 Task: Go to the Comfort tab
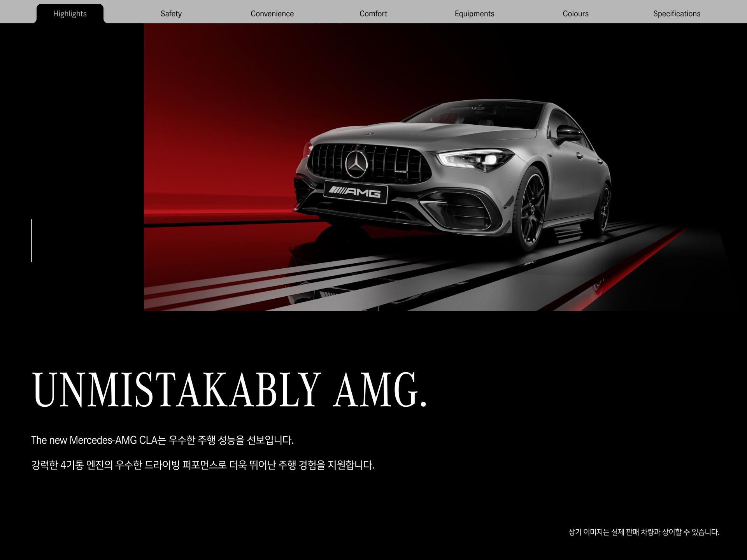coord(373,14)
